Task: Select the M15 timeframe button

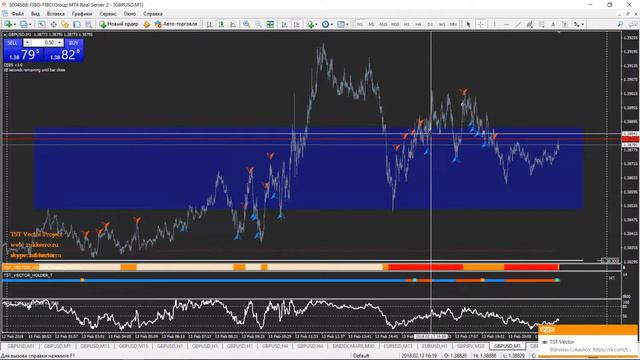Action: click(x=383, y=24)
